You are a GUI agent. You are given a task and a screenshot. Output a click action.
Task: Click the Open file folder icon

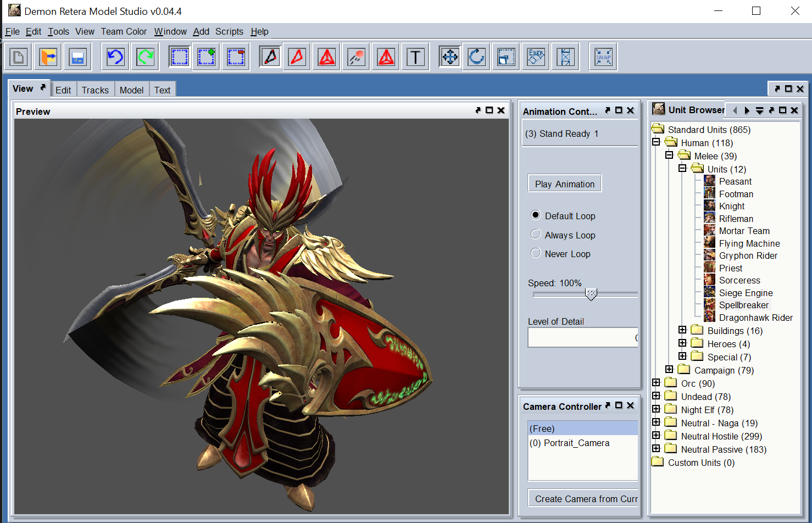tap(48, 57)
